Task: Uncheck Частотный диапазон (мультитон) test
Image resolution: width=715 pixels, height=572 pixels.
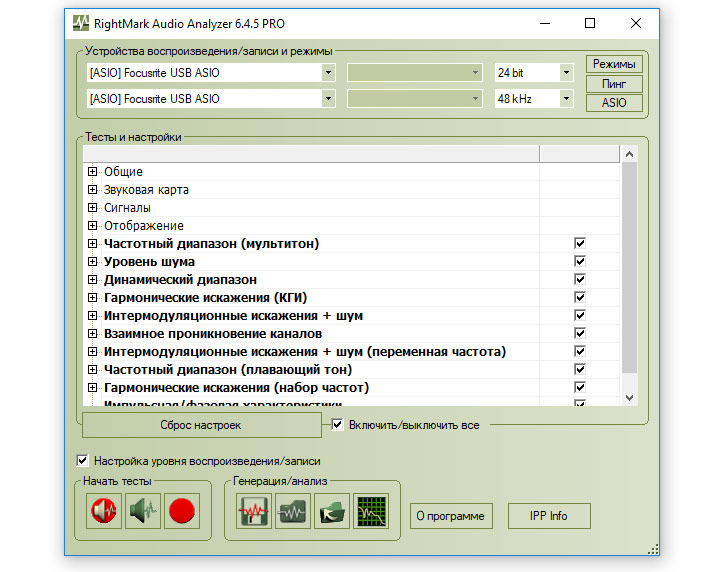Action: coord(580,243)
